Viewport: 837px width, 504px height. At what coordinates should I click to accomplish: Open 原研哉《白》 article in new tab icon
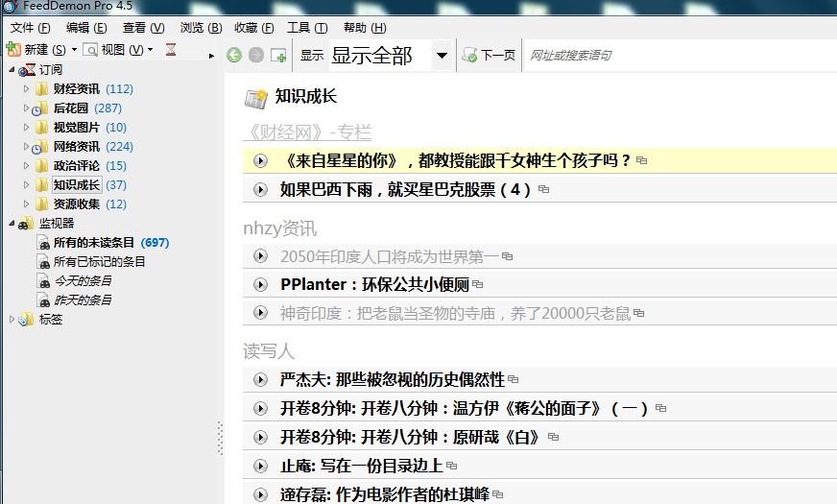[x=554, y=437]
